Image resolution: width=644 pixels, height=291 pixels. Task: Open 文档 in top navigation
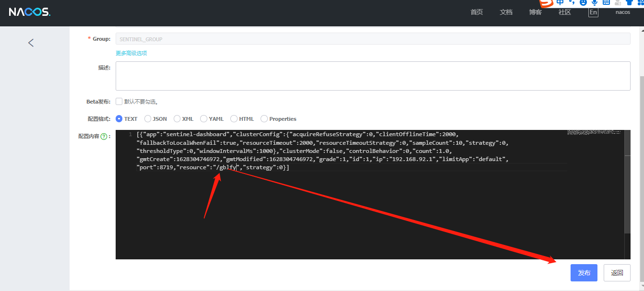point(506,12)
